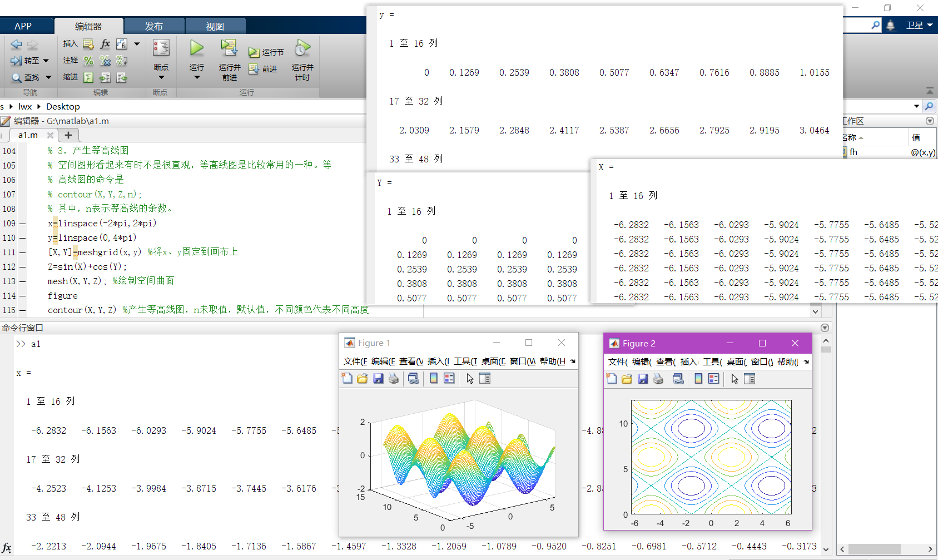
Task: Toggle Property Inspector in Figure 2
Action: point(750,379)
